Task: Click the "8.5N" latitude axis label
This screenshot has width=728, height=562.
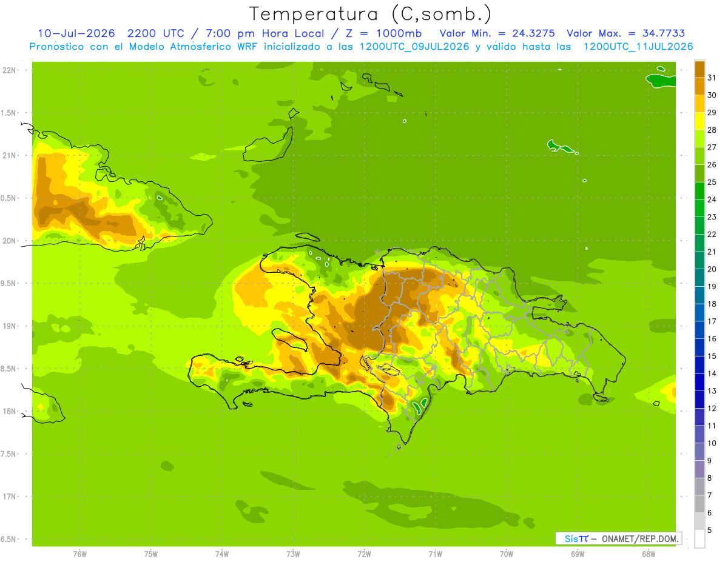Action: tap(9, 369)
